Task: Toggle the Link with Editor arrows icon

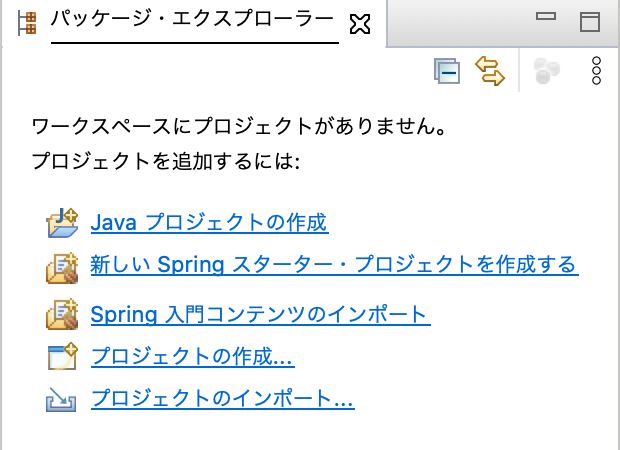Action: click(x=490, y=71)
